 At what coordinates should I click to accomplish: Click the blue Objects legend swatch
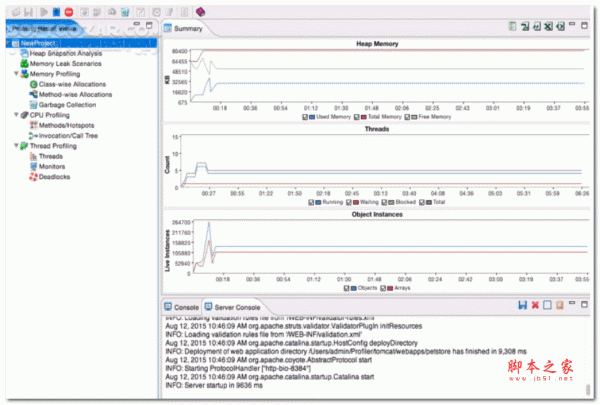(353, 288)
